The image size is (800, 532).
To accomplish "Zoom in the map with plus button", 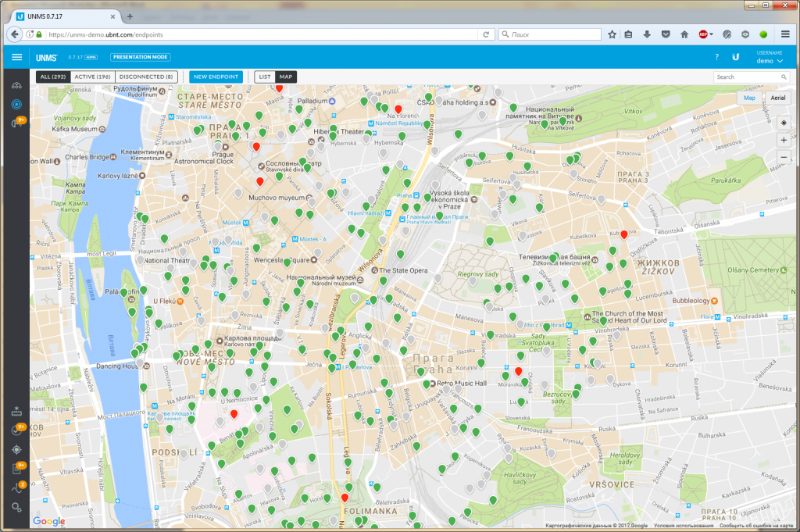I will click(x=784, y=140).
